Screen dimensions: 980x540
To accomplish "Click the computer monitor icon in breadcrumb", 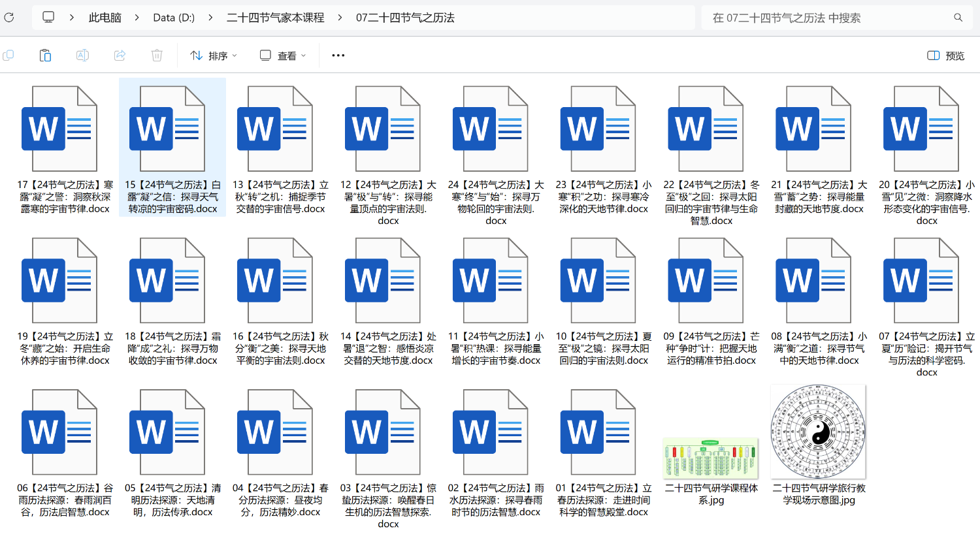I will (48, 18).
